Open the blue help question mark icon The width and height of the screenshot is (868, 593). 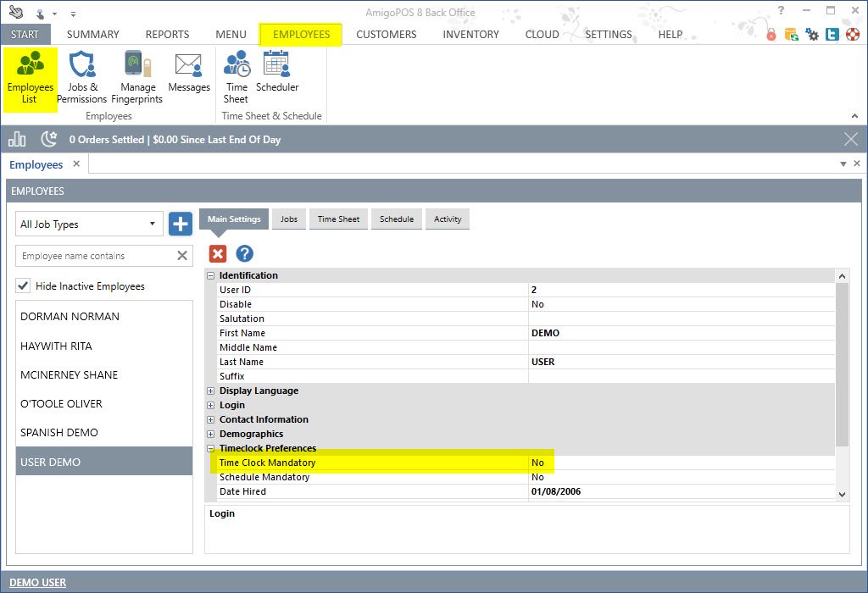[244, 253]
